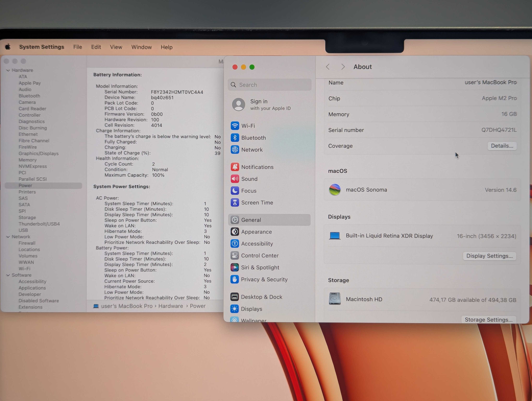Viewport: 532px width, 401px height.
Task: Select Thunderbolt/USB4 in hardware list
Action: 39,224
